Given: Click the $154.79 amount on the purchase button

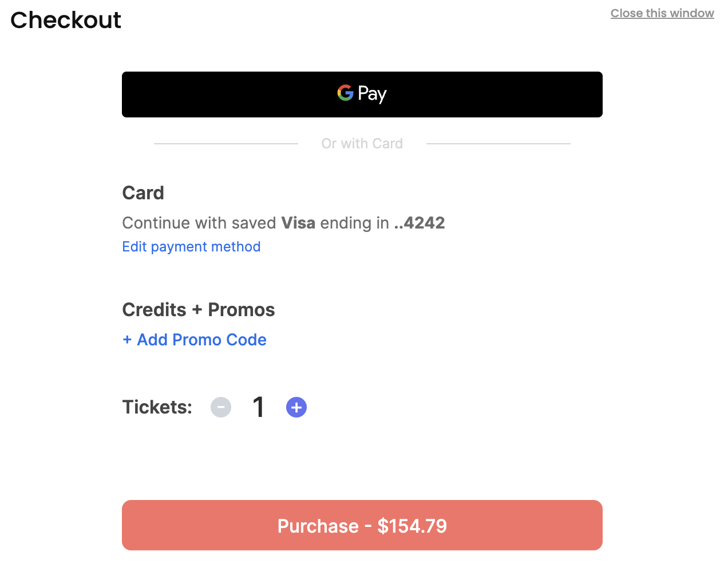Looking at the screenshot, I should coord(412,526).
